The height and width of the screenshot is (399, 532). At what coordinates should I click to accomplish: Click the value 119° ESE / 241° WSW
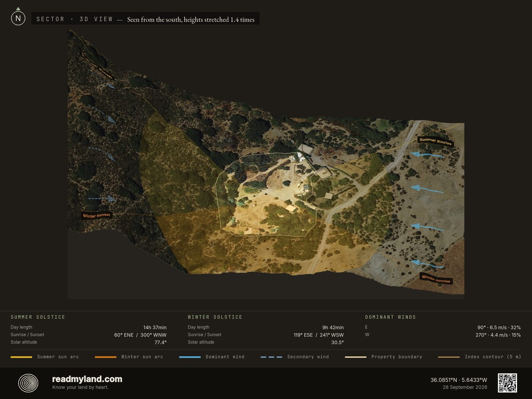pos(319,335)
